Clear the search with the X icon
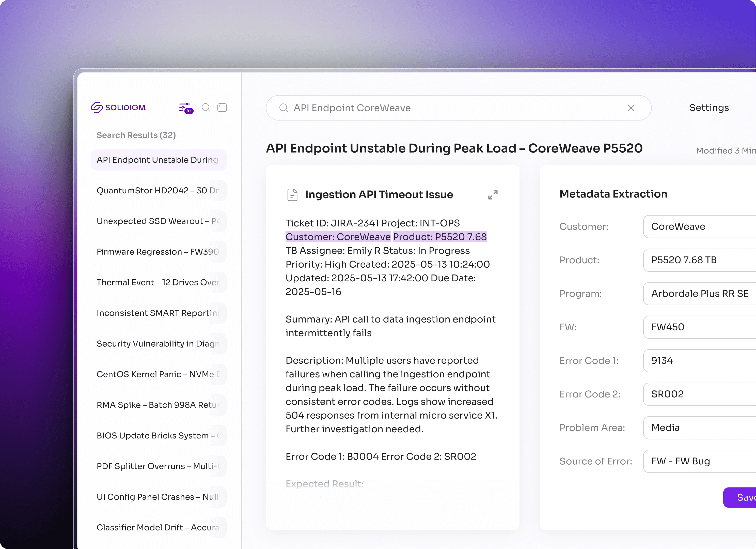This screenshot has height=549, width=756. tap(631, 108)
